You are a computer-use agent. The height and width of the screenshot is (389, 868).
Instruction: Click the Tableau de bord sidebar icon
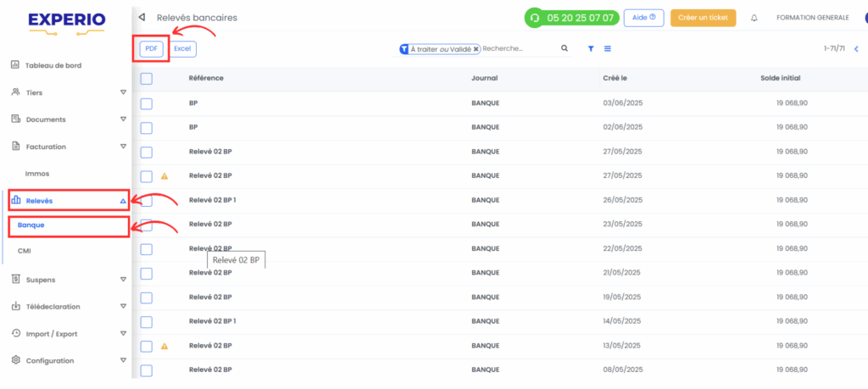15,64
